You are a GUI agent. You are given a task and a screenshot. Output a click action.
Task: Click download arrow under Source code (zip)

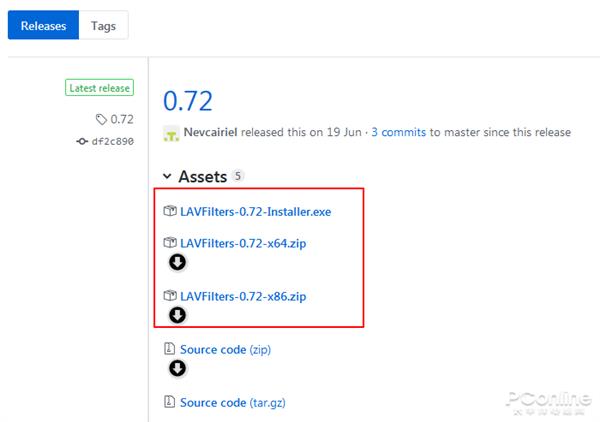pos(178,369)
